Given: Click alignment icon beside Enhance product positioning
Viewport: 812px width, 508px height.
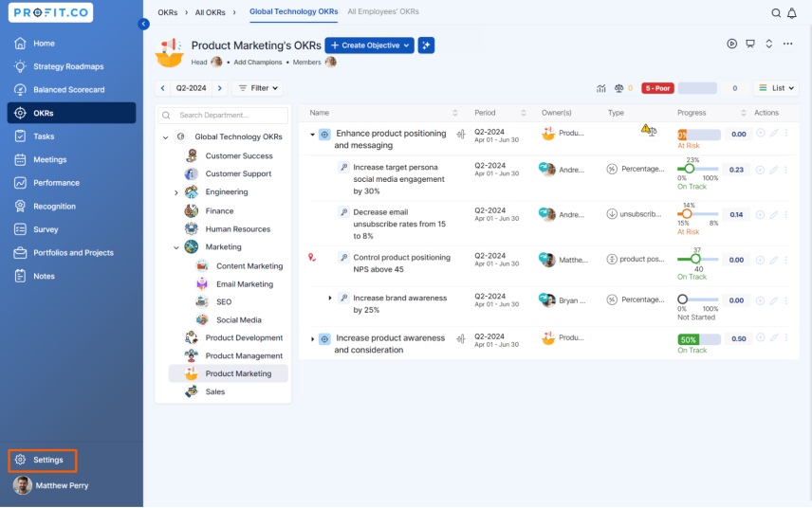Looking at the screenshot, I should (x=460, y=135).
